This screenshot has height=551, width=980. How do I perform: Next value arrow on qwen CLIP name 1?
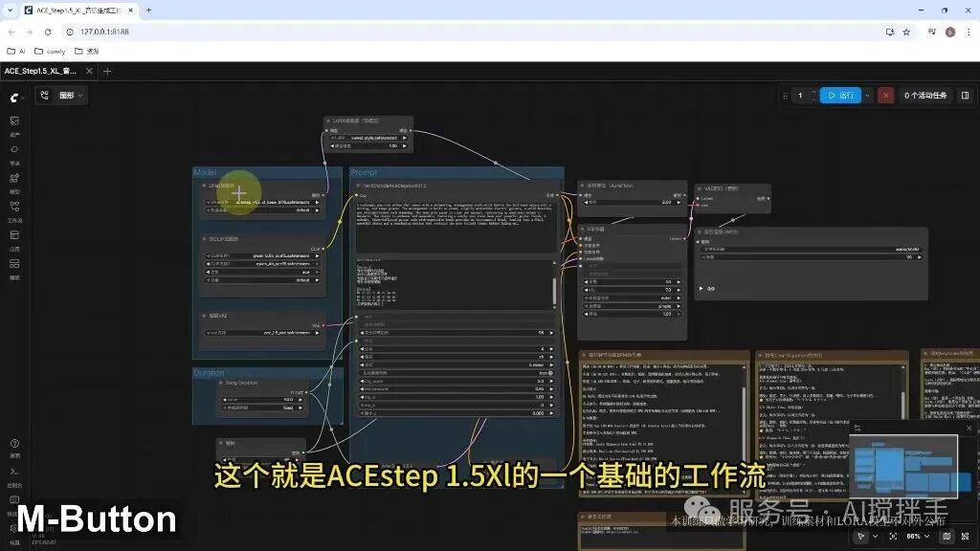tap(317, 256)
